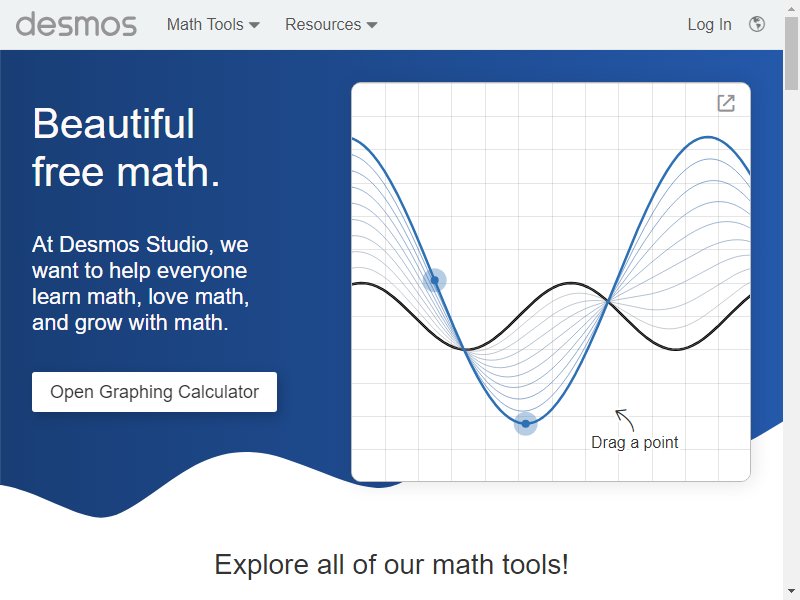
Task: Click the Beautiful free math headline
Action: click(127, 147)
